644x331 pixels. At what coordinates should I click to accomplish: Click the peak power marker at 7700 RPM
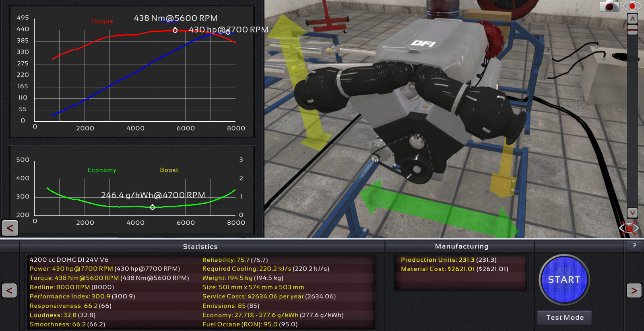[228, 32]
